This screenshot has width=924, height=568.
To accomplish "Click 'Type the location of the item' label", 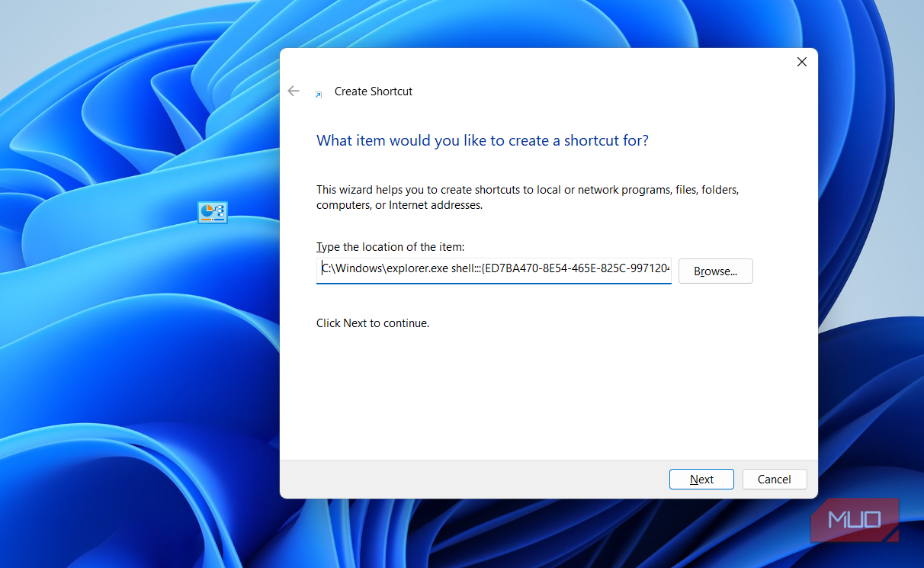I will 390,247.
